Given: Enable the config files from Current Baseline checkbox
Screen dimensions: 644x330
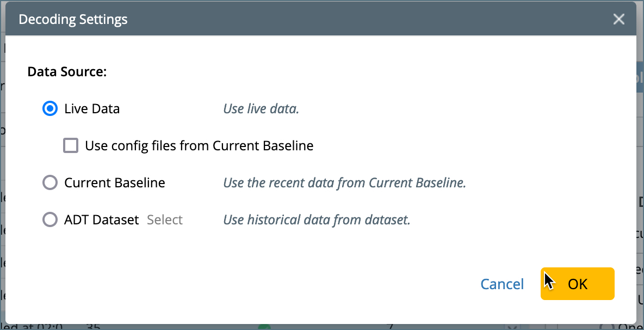Looking at the screenshot, I should coord(71,146).
